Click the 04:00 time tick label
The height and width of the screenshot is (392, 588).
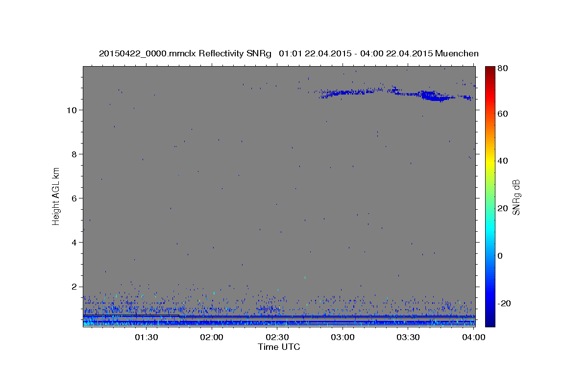pos(473,338)
